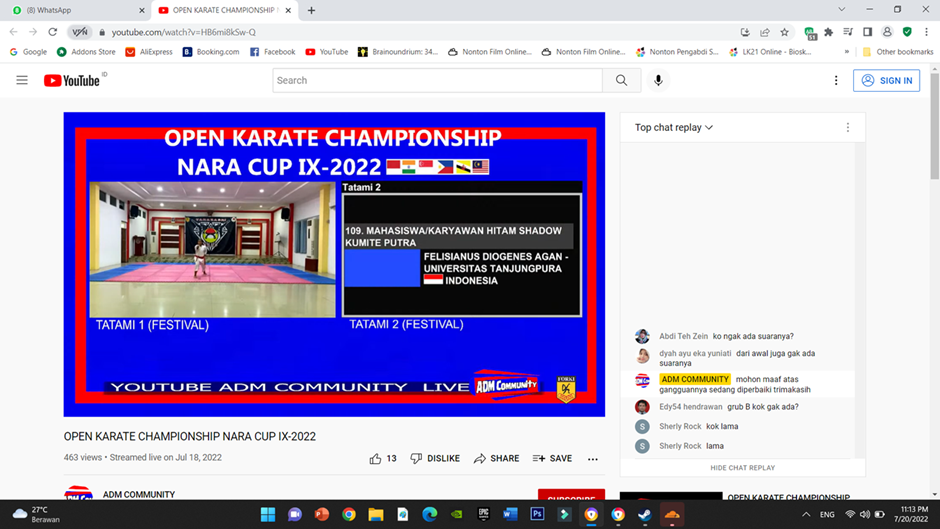
Task: Like the video with thumbs up
Action: pyautogui.click(x=376, y=458)
